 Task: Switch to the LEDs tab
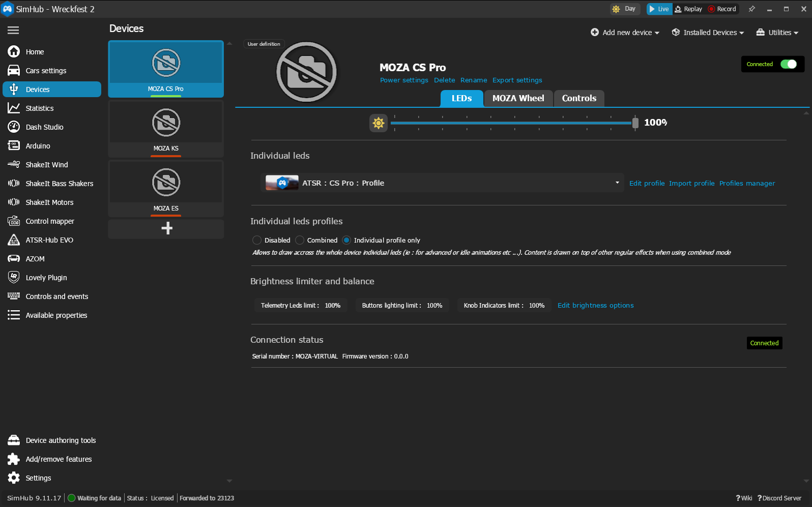(x=461, y=98)
